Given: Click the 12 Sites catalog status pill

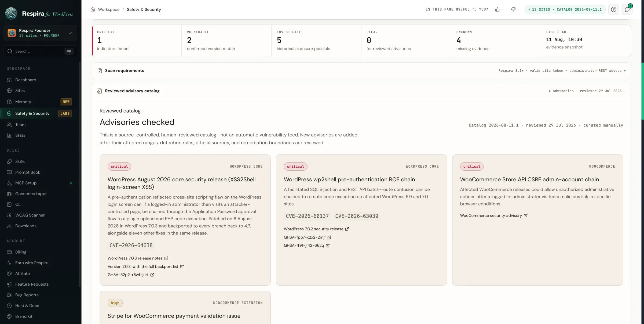Looking at the screenshot, I should (x=565, y=9).
